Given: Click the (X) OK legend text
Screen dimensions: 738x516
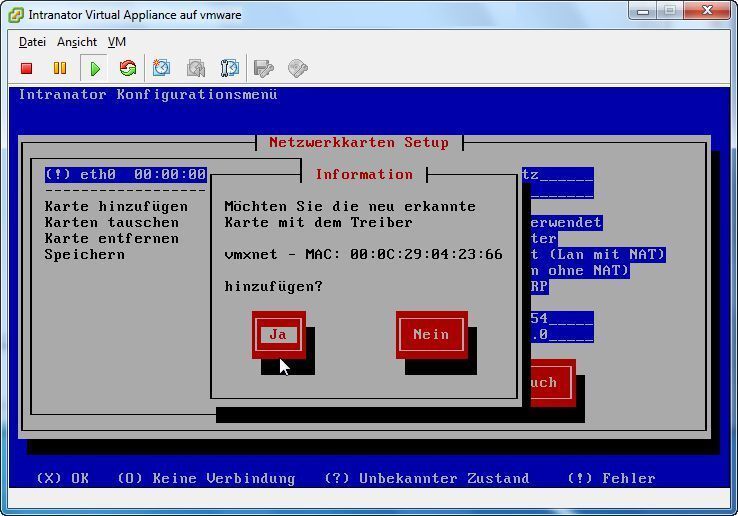Looking at the screenshot, I should (63, 478).
